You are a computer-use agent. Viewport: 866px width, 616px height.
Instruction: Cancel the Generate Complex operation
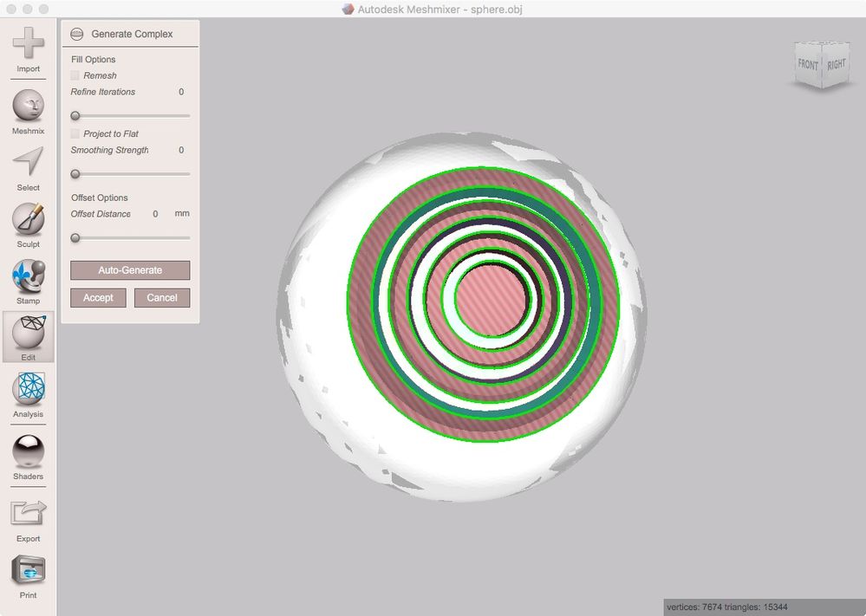point(162,297)
